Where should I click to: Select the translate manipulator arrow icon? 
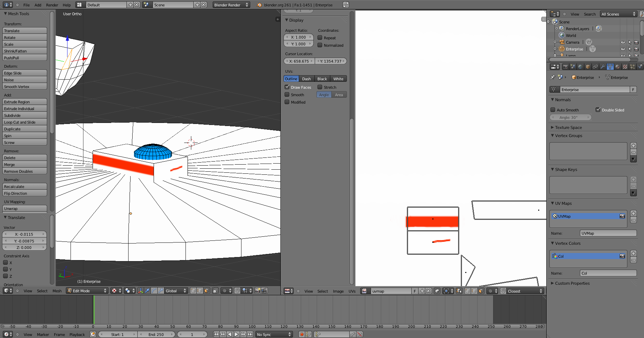click(x=147, y=291)
